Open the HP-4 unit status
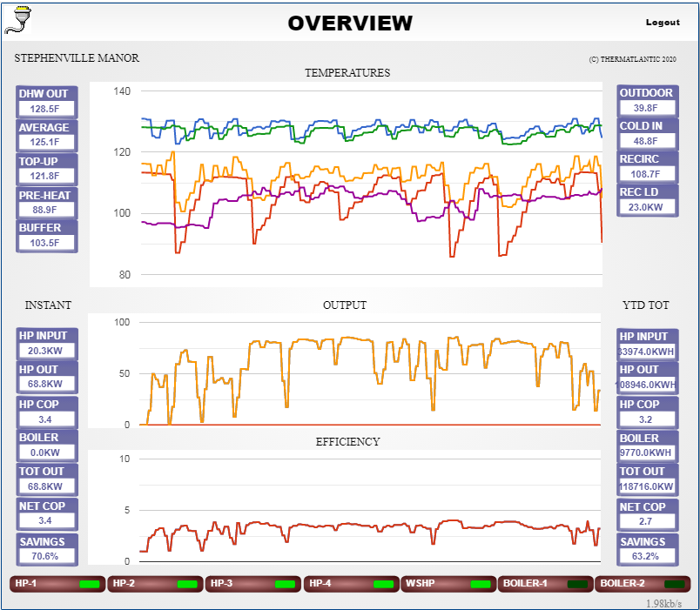The width and height of the screenshot is (700, 610). tap(349, 584)
